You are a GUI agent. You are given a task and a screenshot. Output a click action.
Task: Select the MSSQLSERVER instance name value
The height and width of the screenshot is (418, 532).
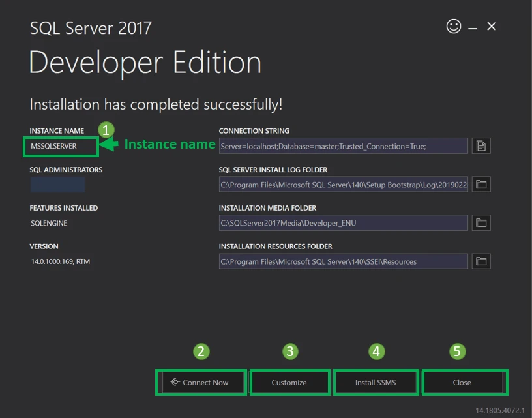tap(54, 146)
